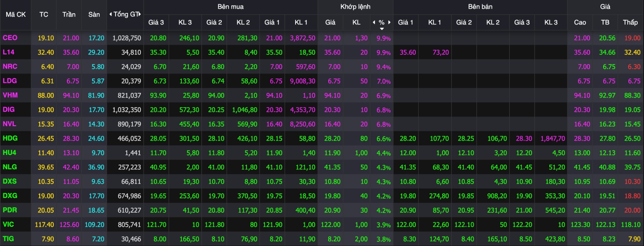Open the VHM stock ticker
Viewport: 644px width, 246px height.
pos(10,95)
